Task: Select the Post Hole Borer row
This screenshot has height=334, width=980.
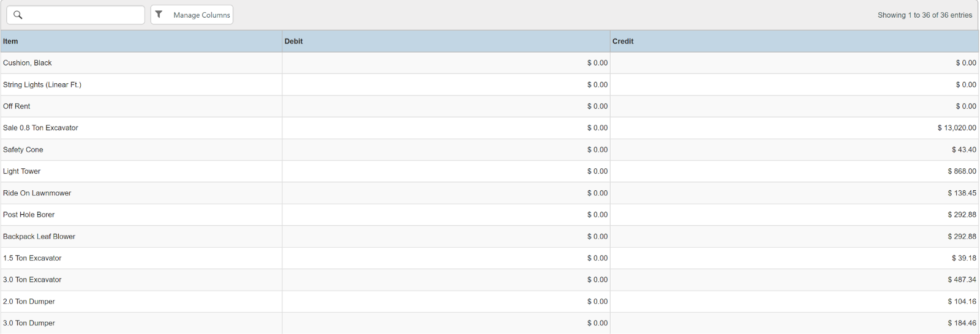Action: [29, 215]
